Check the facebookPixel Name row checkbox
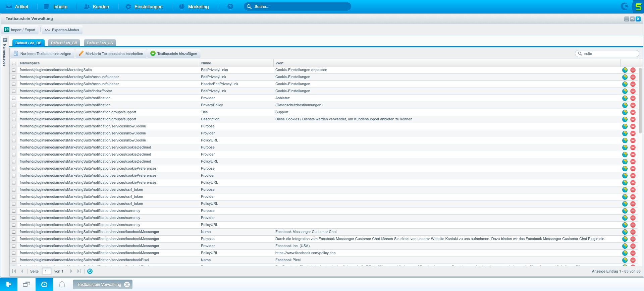Viewport: 644px width, 291px height. coord(14,260)
